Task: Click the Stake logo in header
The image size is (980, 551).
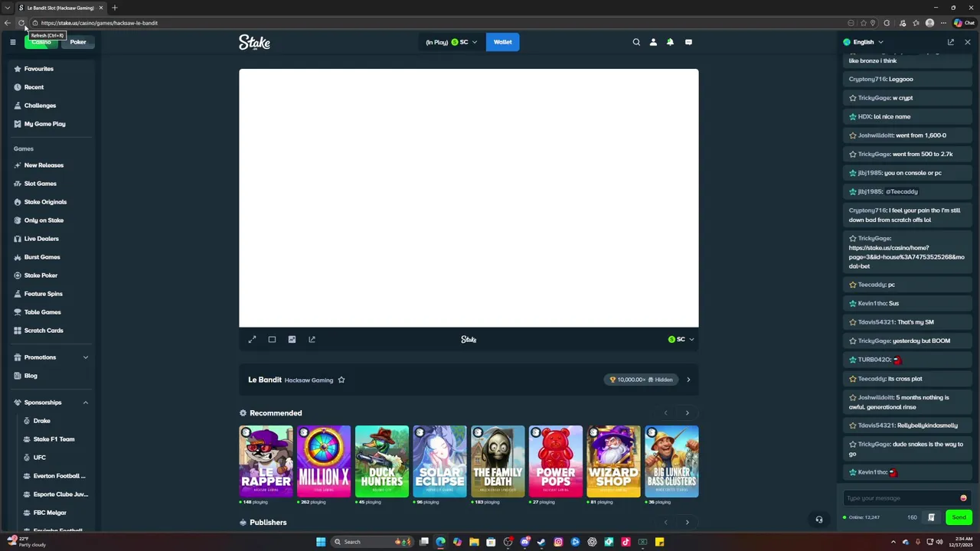Action: pos(254,42)
